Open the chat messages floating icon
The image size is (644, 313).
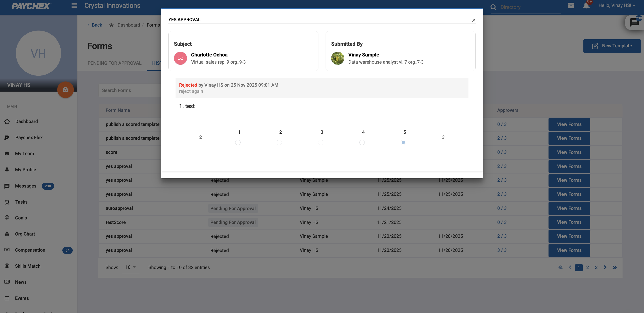tap(634, 23)
